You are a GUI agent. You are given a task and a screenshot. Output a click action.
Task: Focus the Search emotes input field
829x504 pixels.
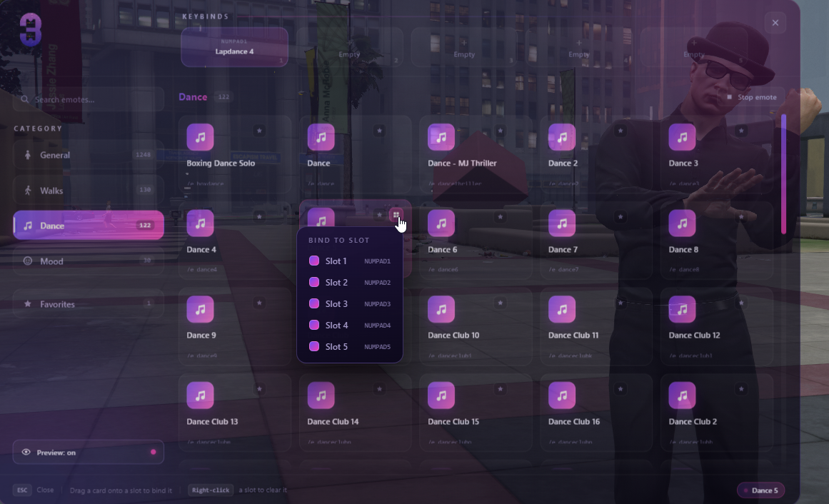tap(89, 99)
